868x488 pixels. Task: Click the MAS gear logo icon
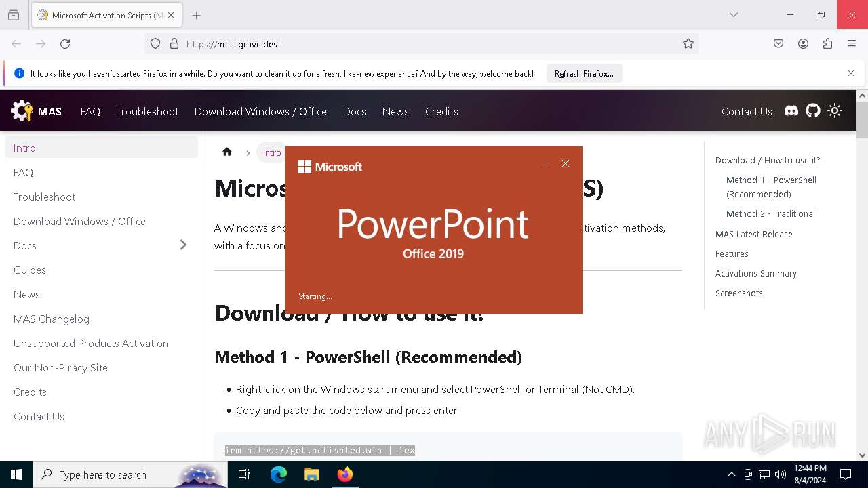coord(22,111)
